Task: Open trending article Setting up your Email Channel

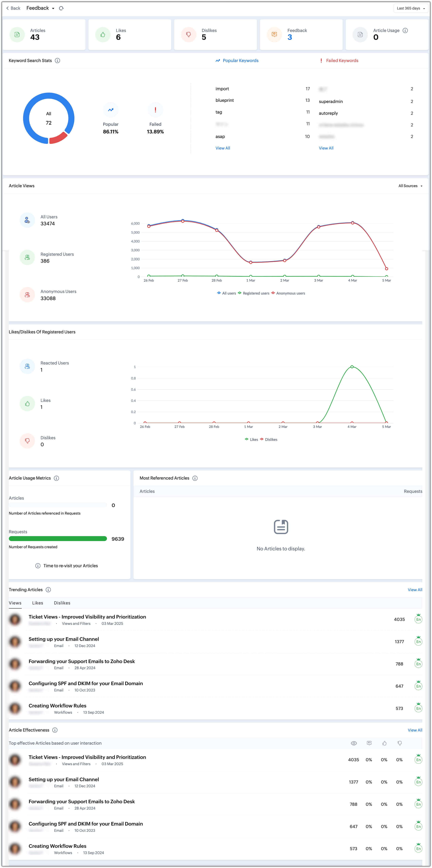Action: click(x=64, y=639)
